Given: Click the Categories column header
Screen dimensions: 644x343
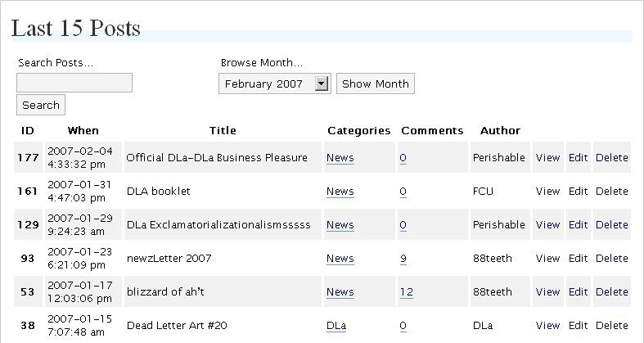Looking at the screenshot, I should (359, 131).
